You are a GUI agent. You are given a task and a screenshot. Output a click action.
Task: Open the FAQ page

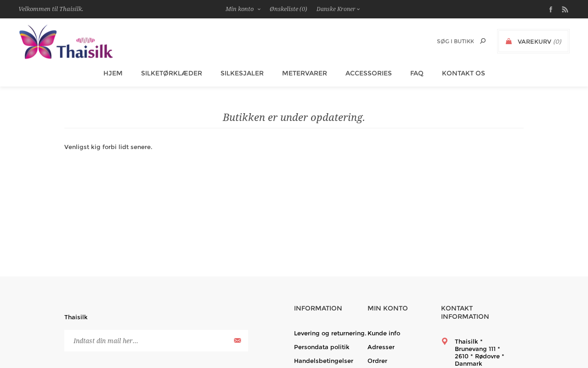pyautogui.click(x=417, y=73)
